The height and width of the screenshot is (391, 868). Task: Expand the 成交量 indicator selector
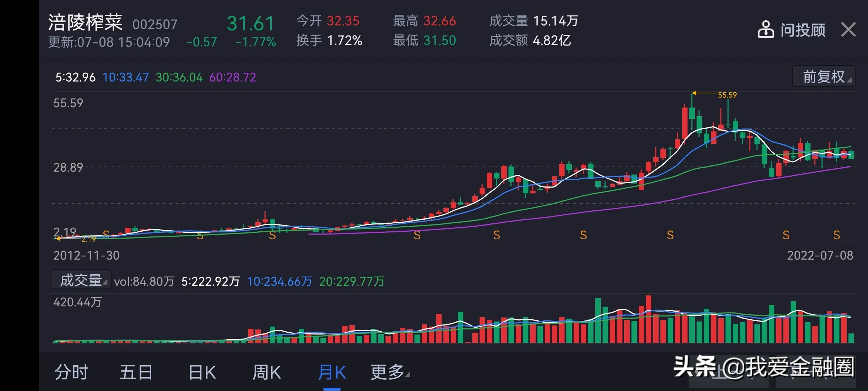pos(81,280)
